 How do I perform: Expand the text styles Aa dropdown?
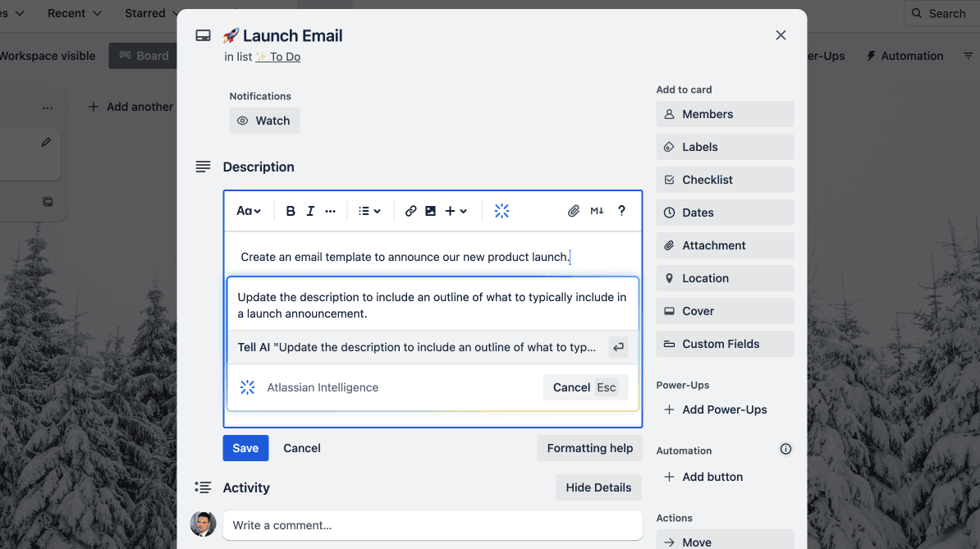pos(249,211)
